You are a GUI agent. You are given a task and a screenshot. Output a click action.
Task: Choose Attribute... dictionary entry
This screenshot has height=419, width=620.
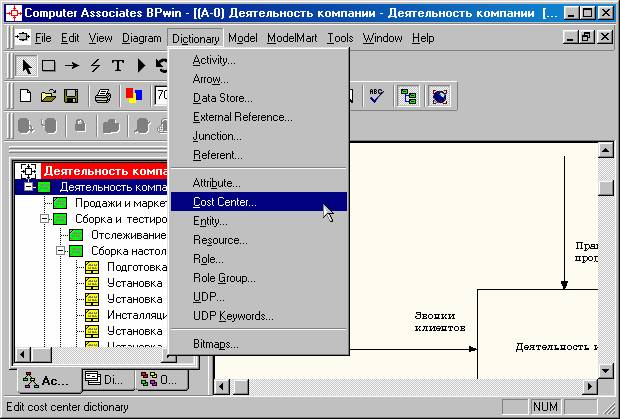[259, 183]
